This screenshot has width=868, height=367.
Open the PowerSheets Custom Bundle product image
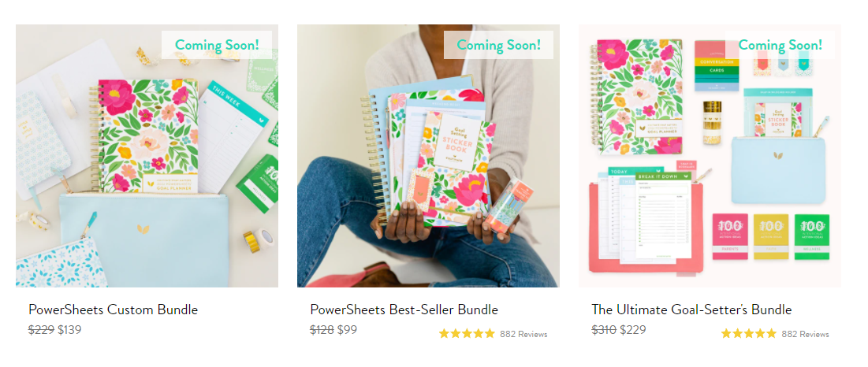click(x=147, y=156)
